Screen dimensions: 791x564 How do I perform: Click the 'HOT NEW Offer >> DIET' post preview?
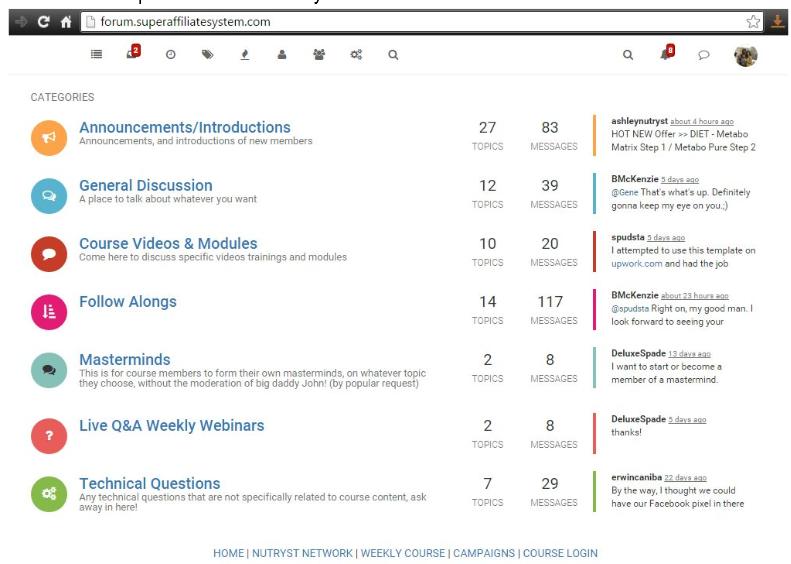[x=683, y=141]
